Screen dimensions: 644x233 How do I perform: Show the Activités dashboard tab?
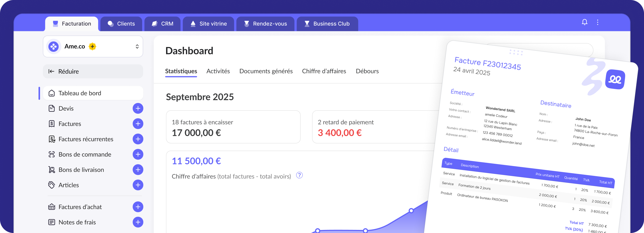point(218,71)
